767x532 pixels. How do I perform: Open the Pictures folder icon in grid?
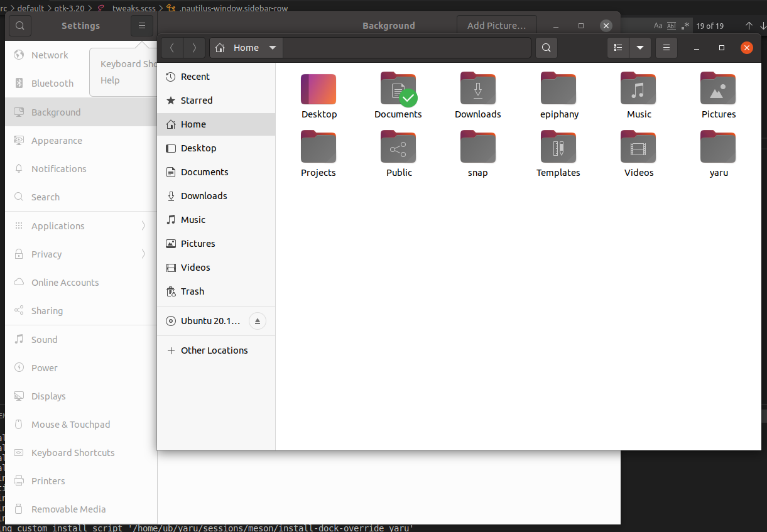coord(718,89)
